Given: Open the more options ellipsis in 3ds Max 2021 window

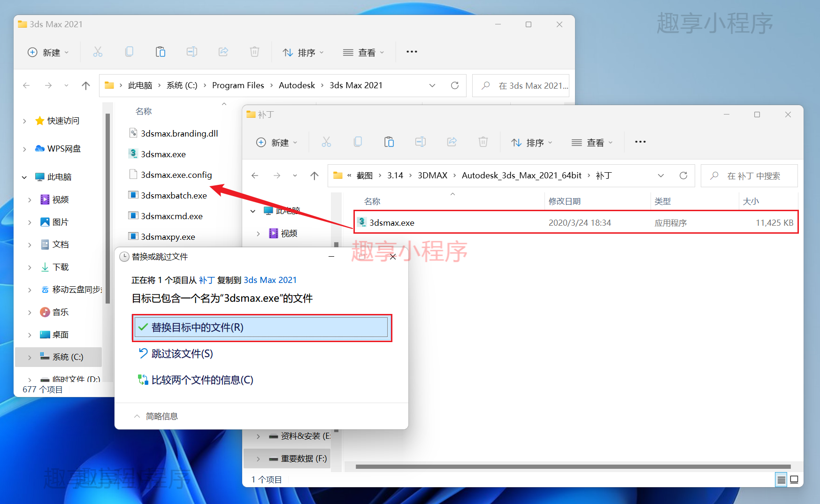Looking at the screenshot, I should click(x=412, y=52).
